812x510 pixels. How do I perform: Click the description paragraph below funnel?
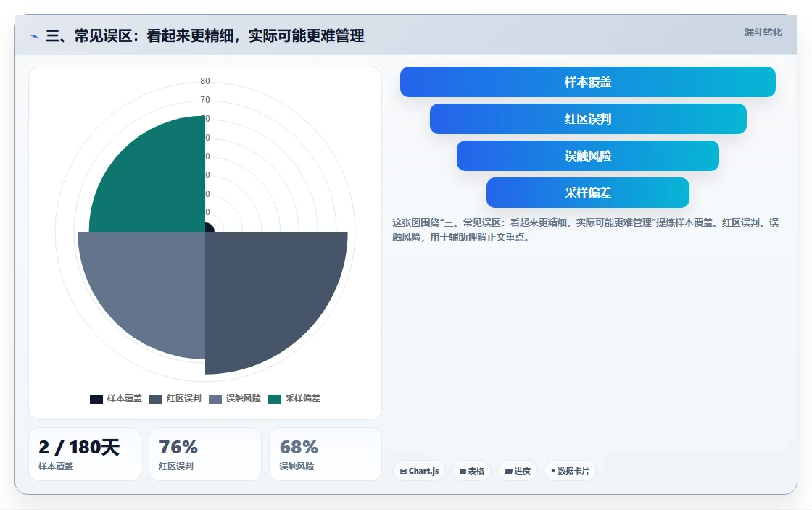585,230
